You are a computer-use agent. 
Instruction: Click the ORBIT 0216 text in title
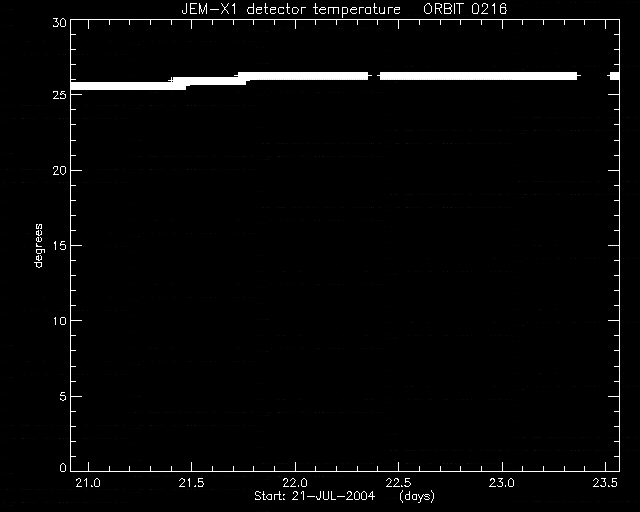click(x=465, y=9)
